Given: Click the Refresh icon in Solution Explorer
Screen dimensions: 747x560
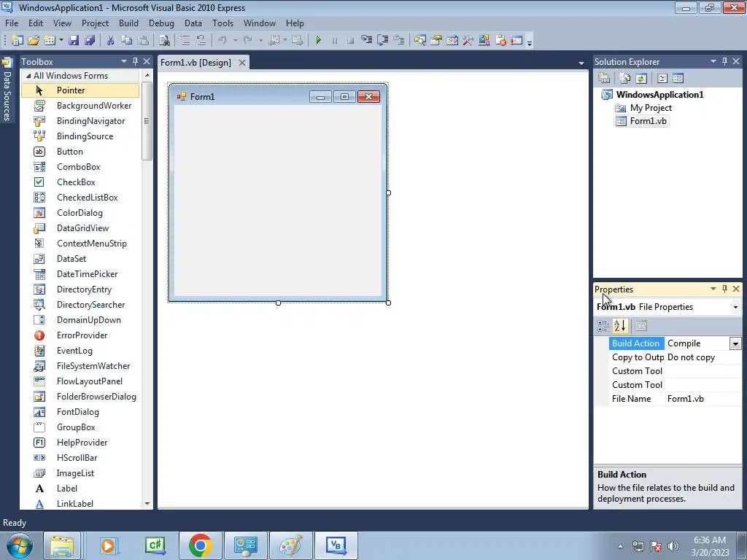Looking at the screenshot, I should 641,78.
